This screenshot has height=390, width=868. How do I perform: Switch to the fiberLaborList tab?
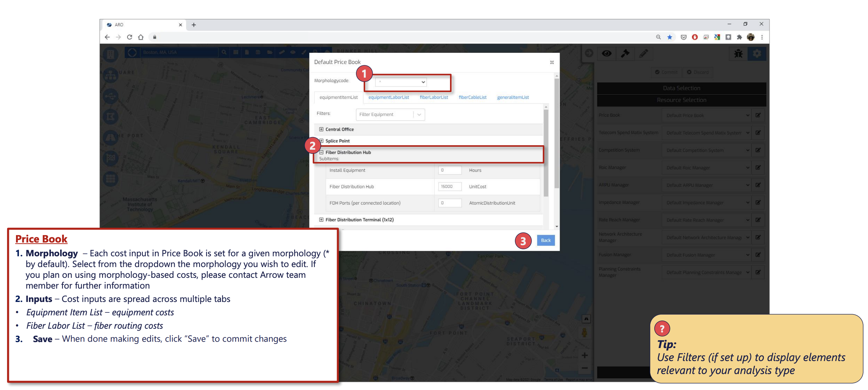click(434, 97)
